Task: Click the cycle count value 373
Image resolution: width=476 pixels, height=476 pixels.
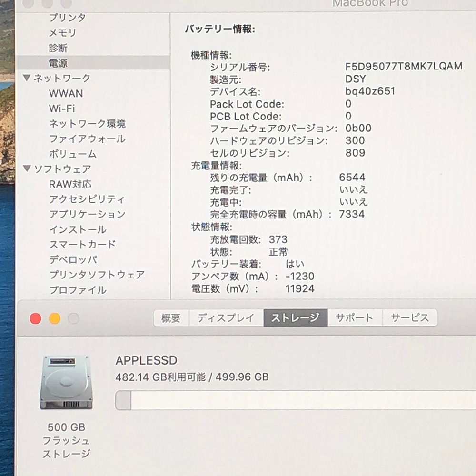Action: [278, 239]
